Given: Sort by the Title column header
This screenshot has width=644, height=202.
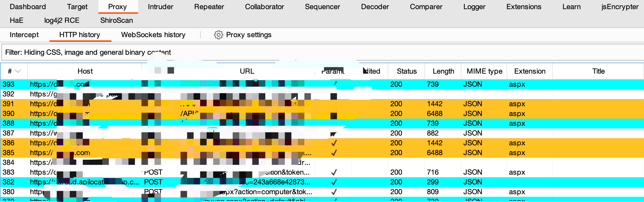Looking at the screenshot, I should 598,71.
